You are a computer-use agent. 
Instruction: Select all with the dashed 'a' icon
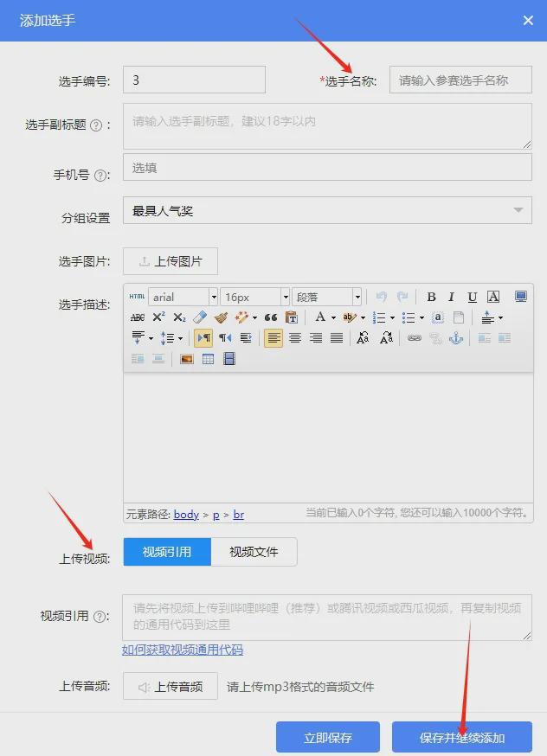[438, 317]
